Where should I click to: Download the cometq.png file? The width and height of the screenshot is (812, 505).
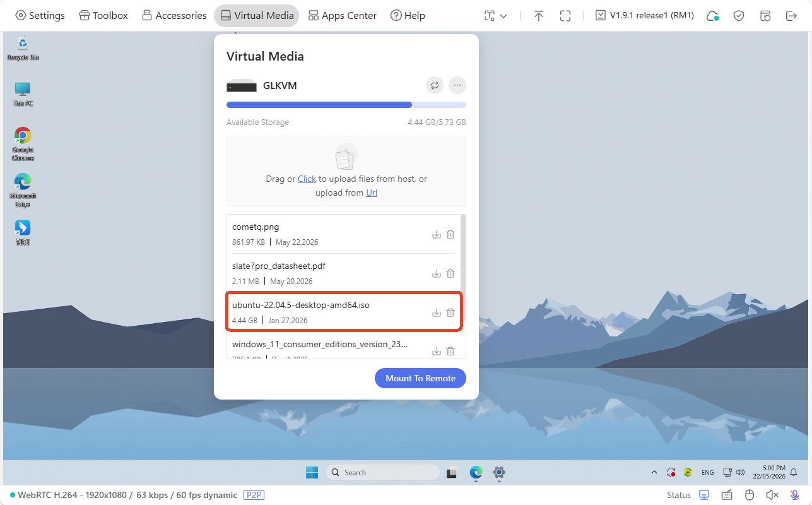(x=436, y=234)
